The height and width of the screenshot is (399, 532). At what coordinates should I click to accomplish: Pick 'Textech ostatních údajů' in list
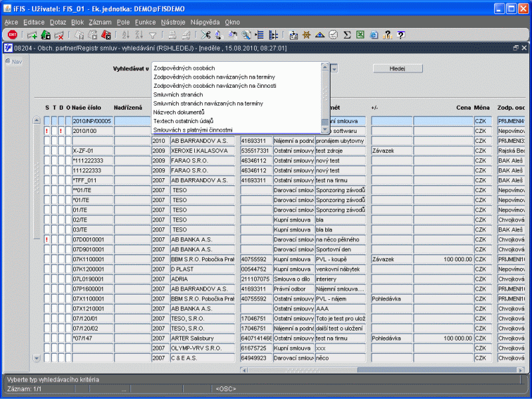click(185, 121)
